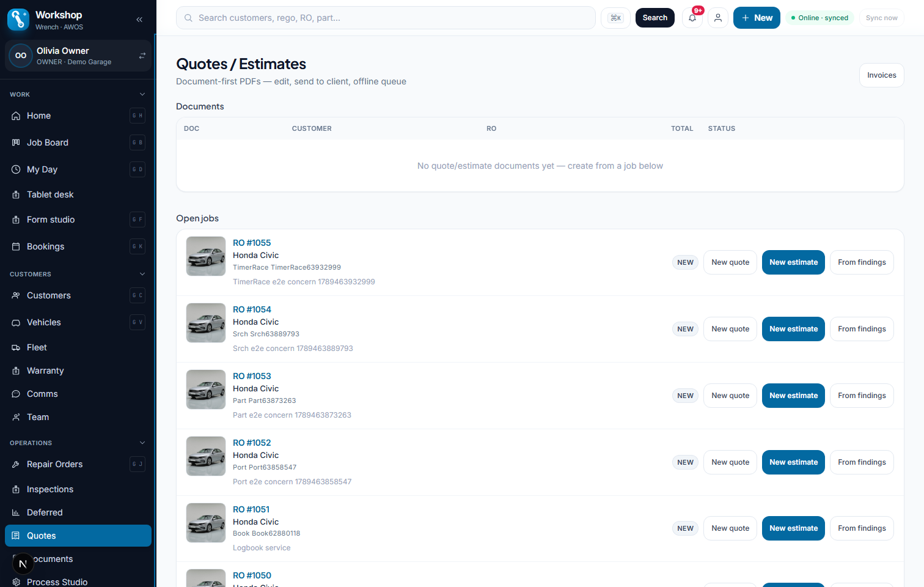
Task: Collapse the sidebar with double-chevron icon
Action: (x=139, y=20)
